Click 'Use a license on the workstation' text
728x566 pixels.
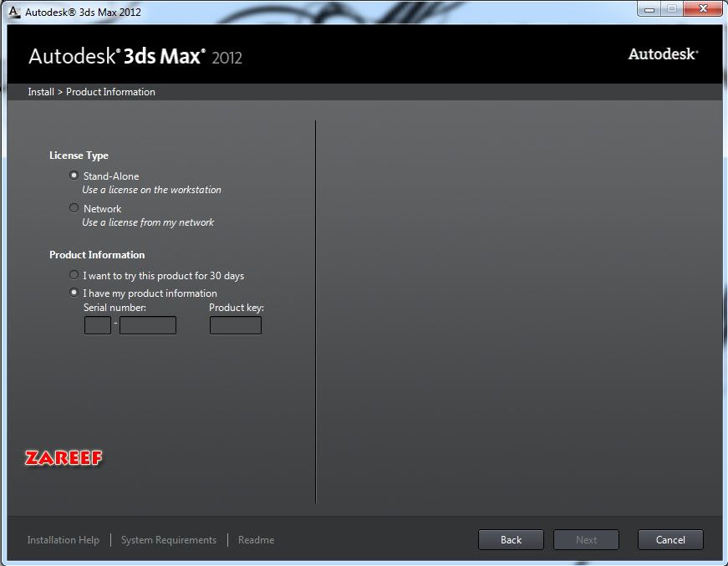pyautogui.click(x=152, y=190)
